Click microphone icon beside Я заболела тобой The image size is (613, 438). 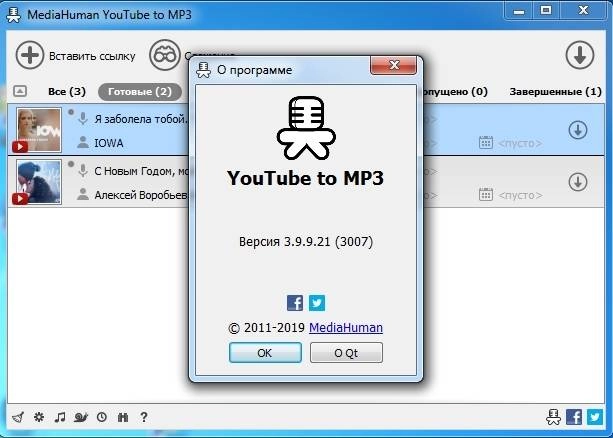tap(82, 118)
